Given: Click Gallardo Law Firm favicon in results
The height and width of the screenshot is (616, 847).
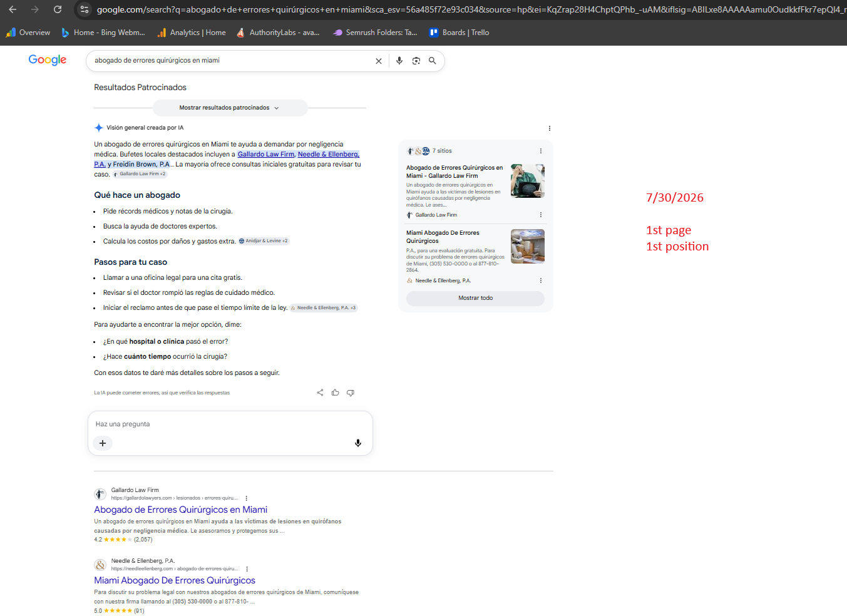Looking at the screenshot, I should (100, 494).
